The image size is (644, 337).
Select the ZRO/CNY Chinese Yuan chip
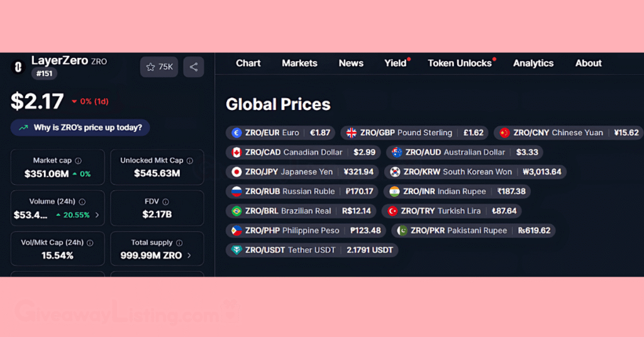pos(569,133)
